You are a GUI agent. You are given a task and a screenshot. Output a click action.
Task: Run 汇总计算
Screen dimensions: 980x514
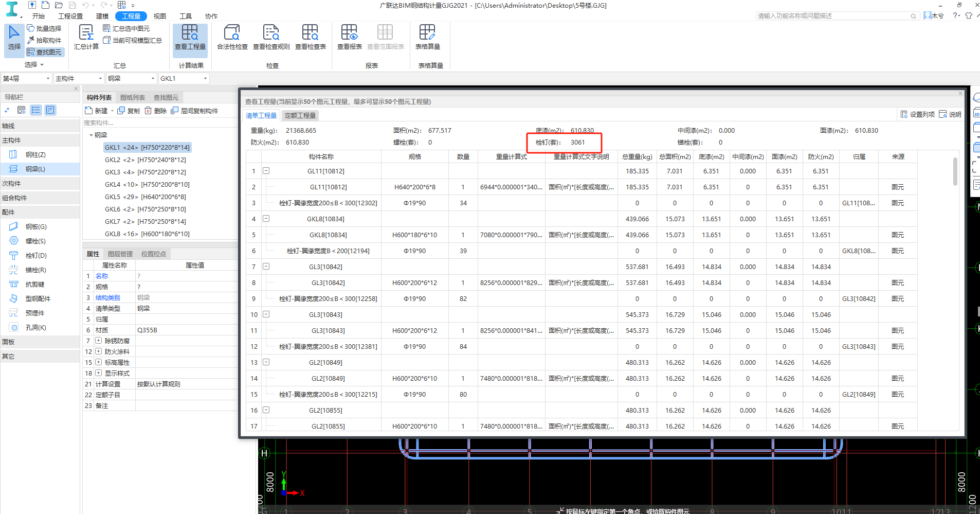click(86, 38)
